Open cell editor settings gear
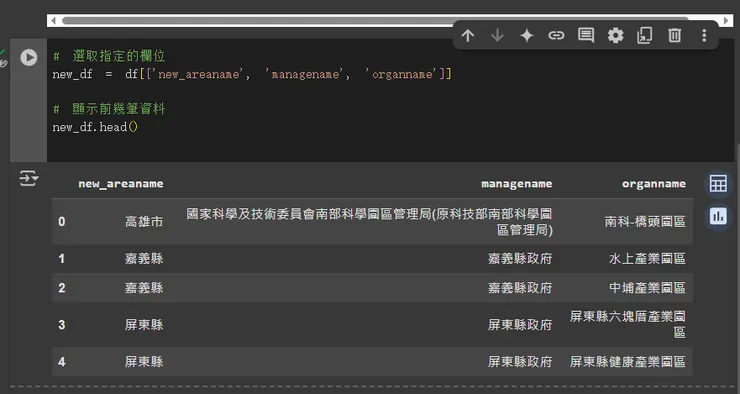This screenshot has height=394, width=740. point(615,35)
